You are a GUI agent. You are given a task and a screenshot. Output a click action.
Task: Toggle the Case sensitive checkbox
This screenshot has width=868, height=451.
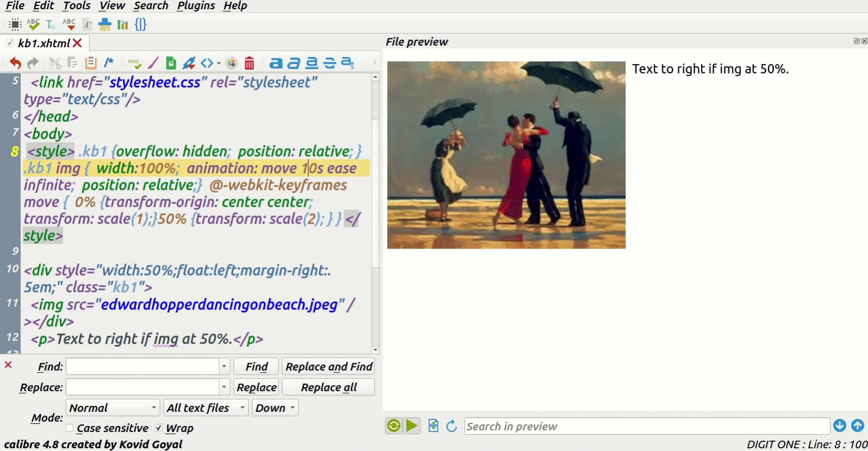[70, 428]
